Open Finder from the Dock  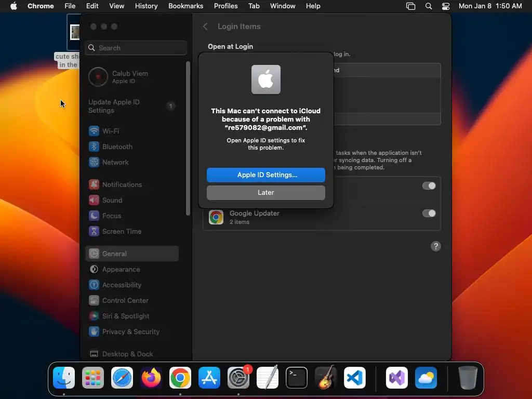point(64,378)
